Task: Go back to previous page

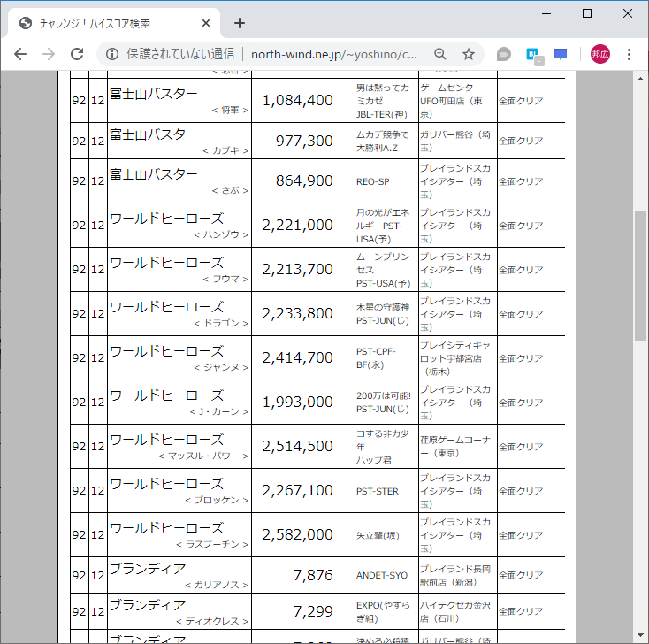Action: tap(19, 54)
